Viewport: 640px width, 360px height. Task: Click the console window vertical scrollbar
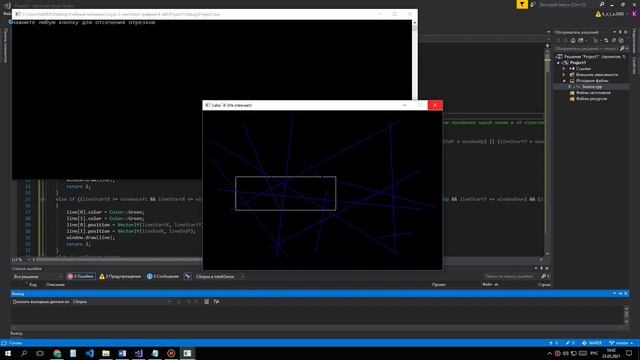click(x=415, y=59)
